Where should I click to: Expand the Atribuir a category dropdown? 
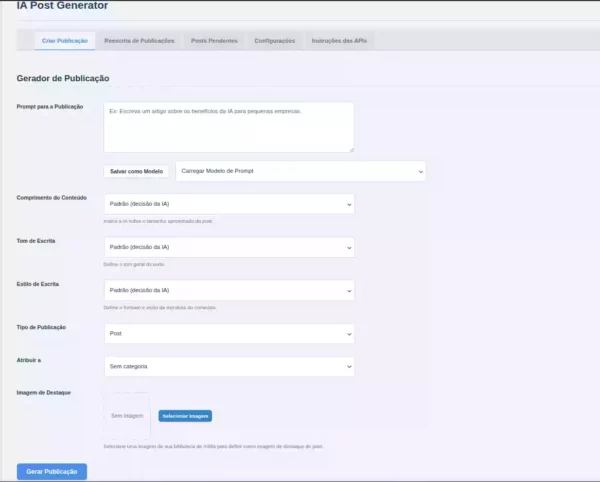tap(228, 367)
